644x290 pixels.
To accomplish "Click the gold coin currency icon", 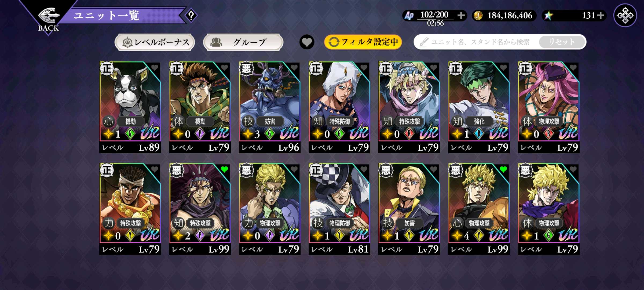I will pyautogui.click(x=478, y=16).
